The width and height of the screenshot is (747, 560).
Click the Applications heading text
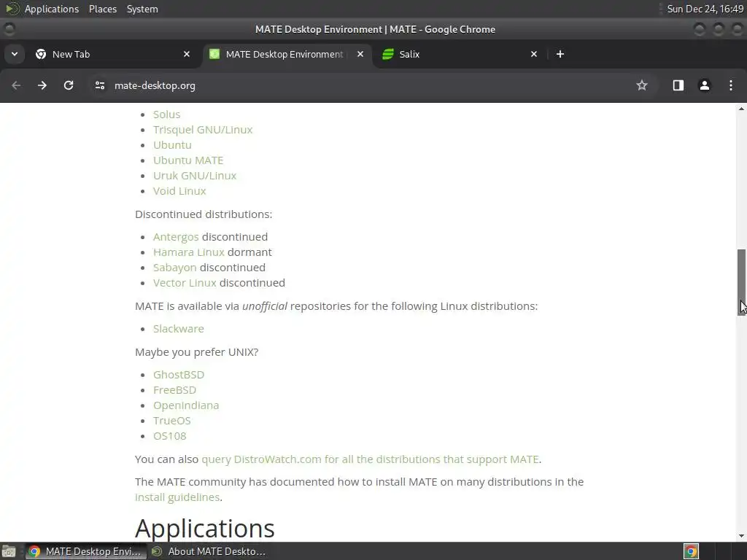(x=204, y=528)
